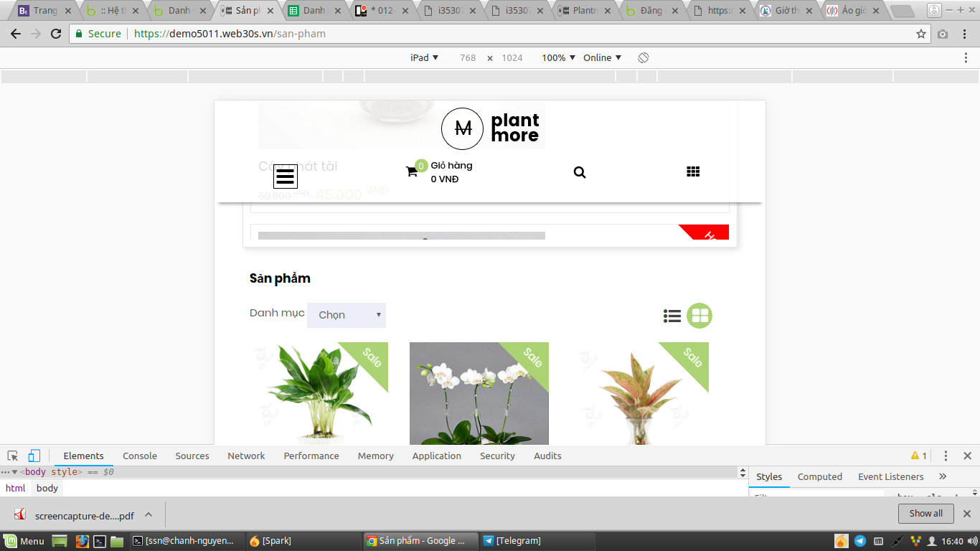Open the Linux Mint Menu button
Image resolution: width=980 pixels, height=551 pixels.
pyautogui.click(x=24, y=541)
